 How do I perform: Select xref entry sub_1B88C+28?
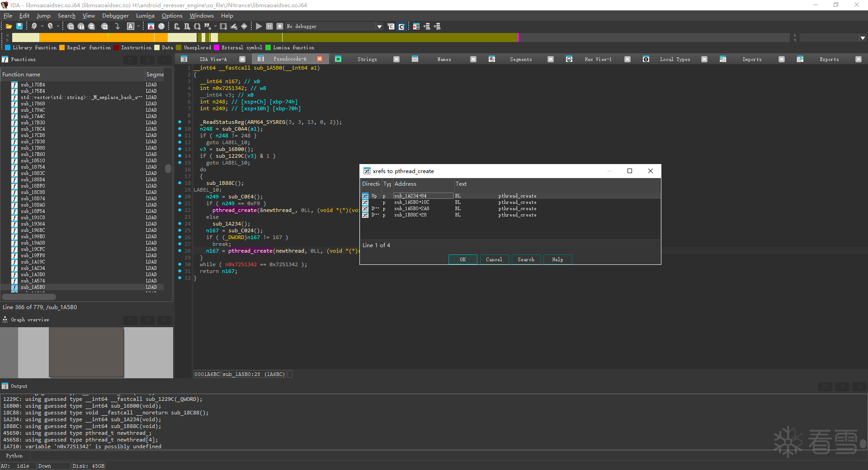410,215
